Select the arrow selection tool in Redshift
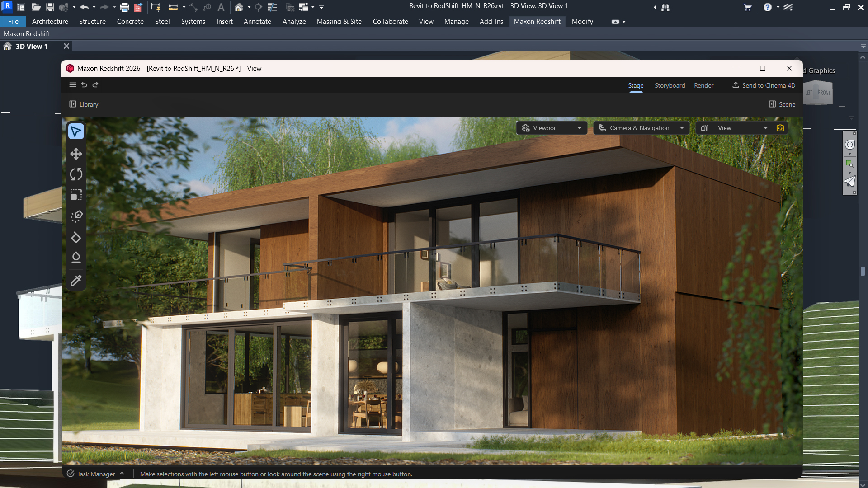This screenshot has height=488, width=868. pyautogui.click(x=76, y=131)
